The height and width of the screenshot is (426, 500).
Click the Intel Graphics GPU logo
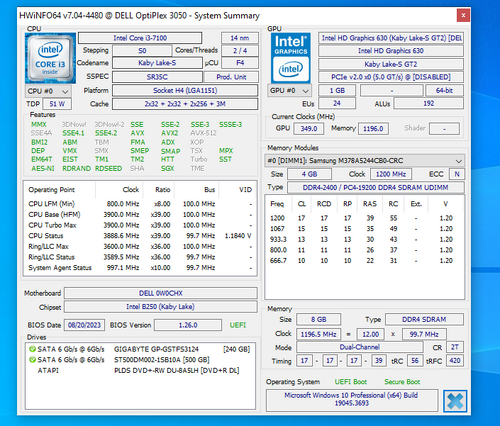(291, 58)
